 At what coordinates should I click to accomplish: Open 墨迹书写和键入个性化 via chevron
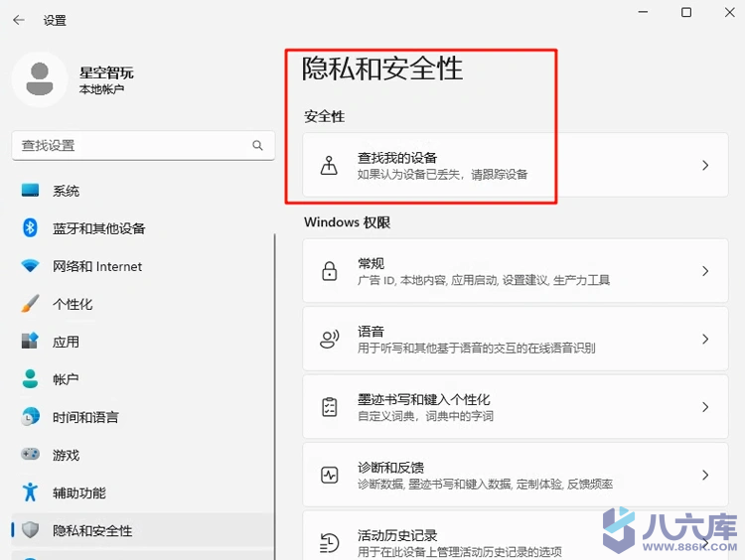(x=705, y=407)
